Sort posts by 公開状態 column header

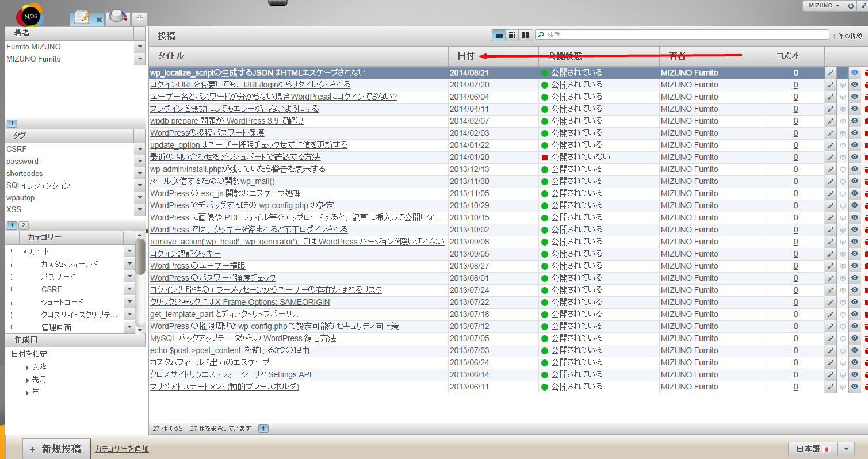[599, 56]
